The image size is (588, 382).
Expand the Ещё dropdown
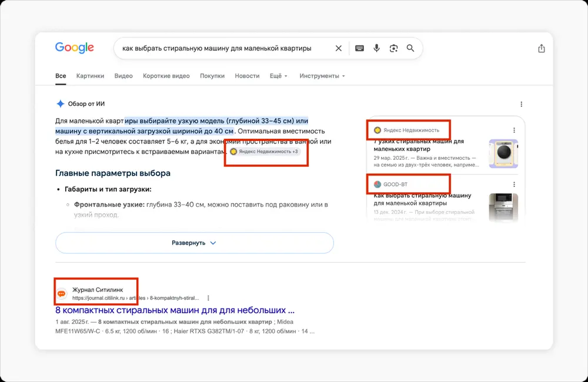[x=279, y=76]
